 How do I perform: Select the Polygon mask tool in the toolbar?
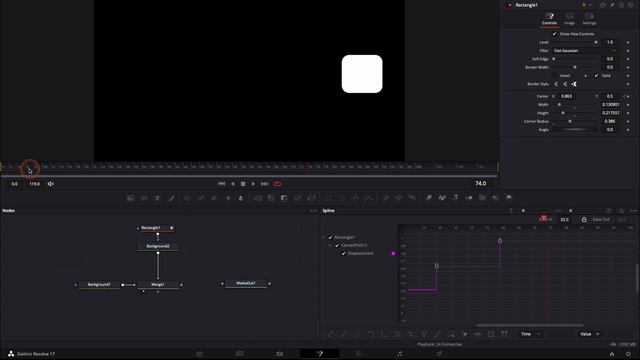coord(356,198)
